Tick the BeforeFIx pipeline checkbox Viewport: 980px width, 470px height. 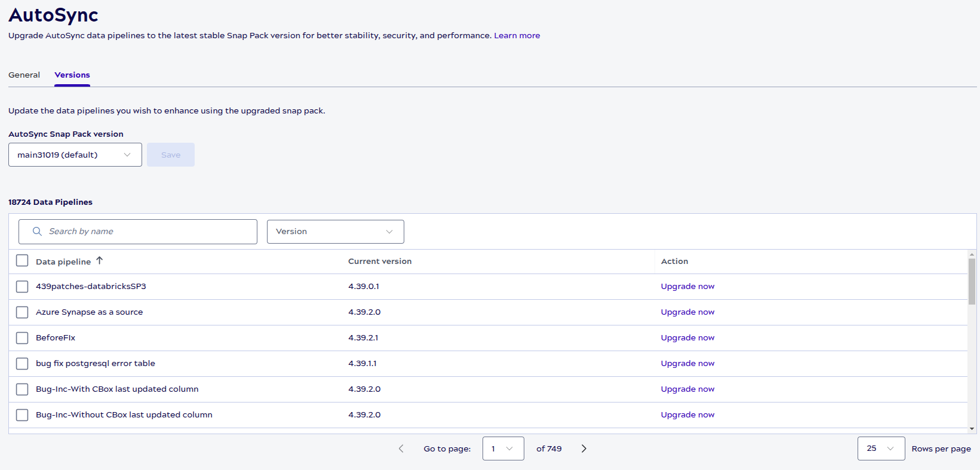click(22, 338)
